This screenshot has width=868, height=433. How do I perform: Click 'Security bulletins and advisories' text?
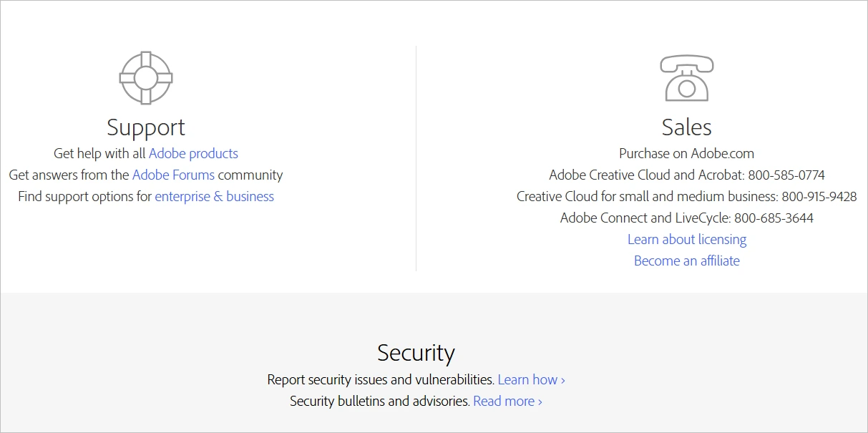(380, 401)
